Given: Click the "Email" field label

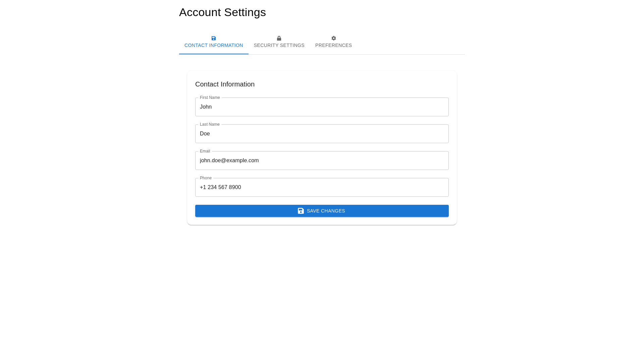Looking at the screenshot, I should (205, 151).
